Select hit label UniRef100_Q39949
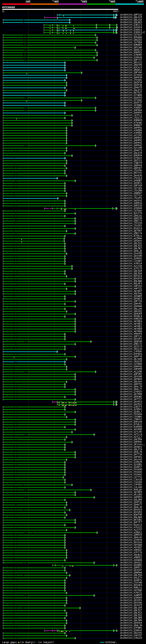The width and height of the screenshot is (146, 644). pyautogui.click(x=131, y=208)
